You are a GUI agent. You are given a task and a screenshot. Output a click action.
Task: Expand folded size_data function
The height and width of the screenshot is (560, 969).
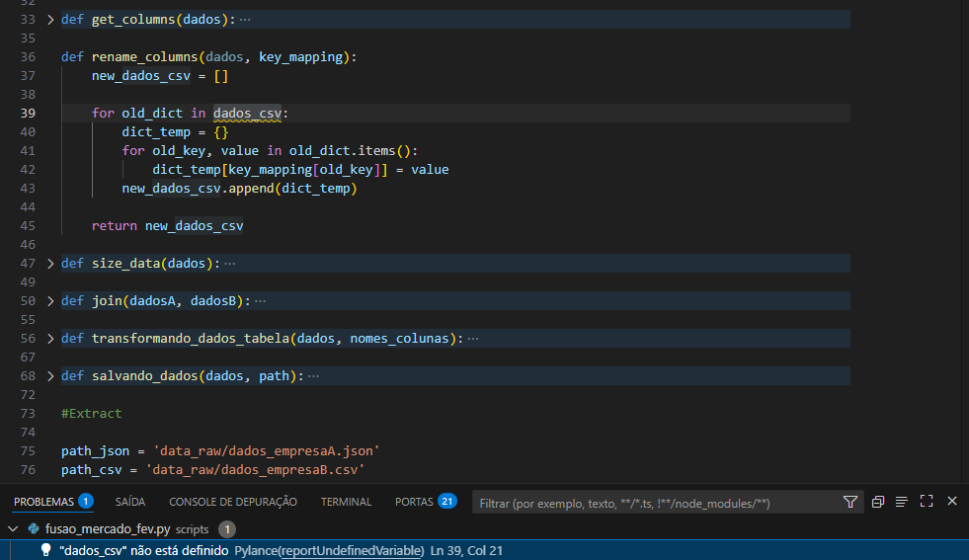tap(50, 264)
